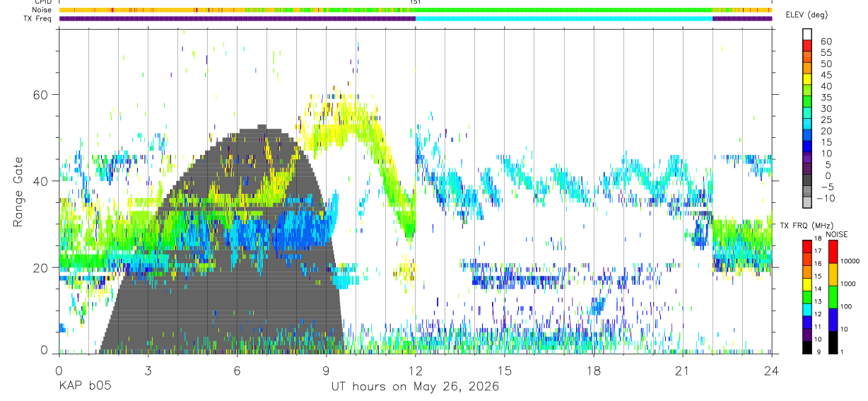Click the '−10' tick on the ELEV colorbar
This screenshot has width=868, height=401.
(827, 198)
